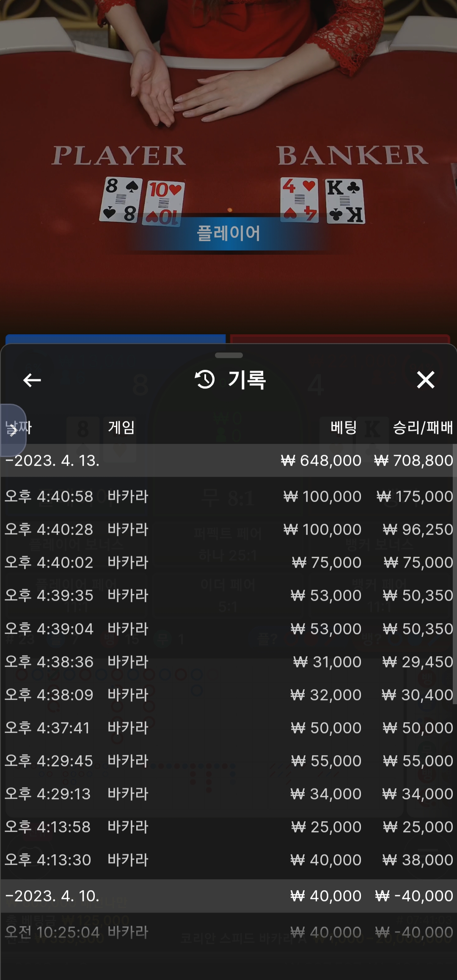Viewport: 457px width, 980px height.
Task: Tap the 플레이어 winner banner
Action: [x=228, y=233]
